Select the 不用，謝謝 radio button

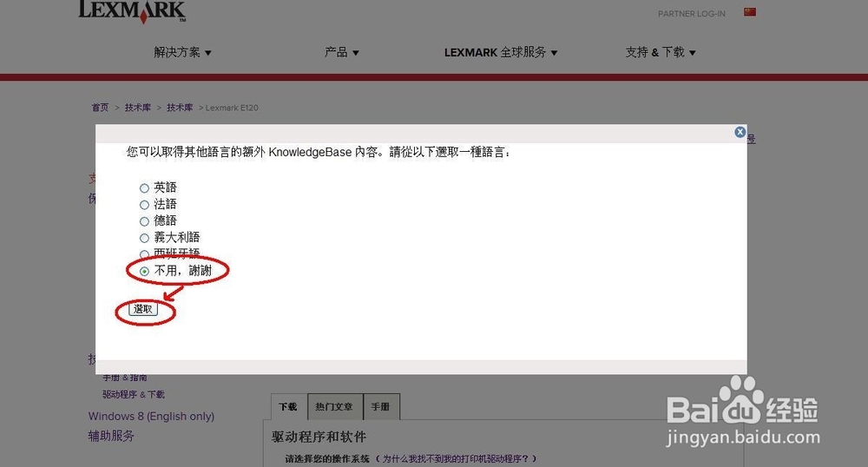click(144, 271)
